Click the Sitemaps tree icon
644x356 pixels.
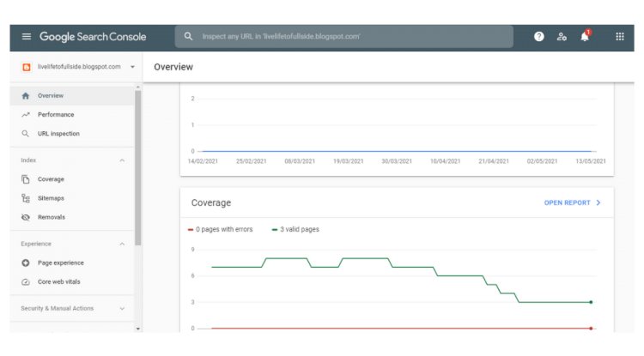coord(26,198)
